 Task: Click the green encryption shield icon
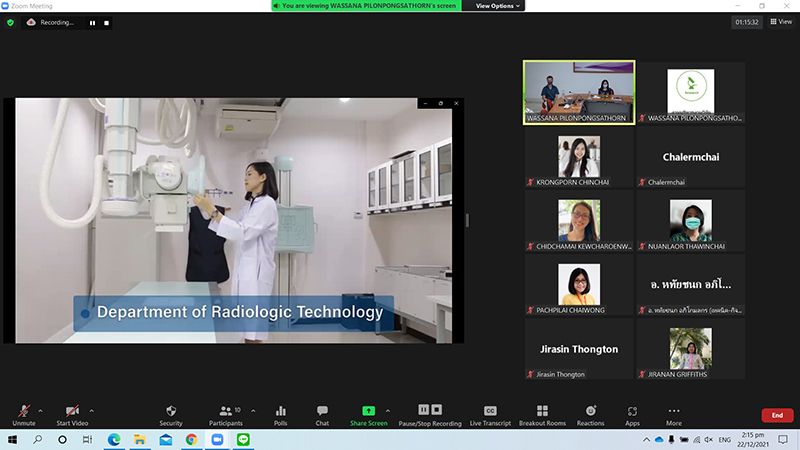(10, 22)
